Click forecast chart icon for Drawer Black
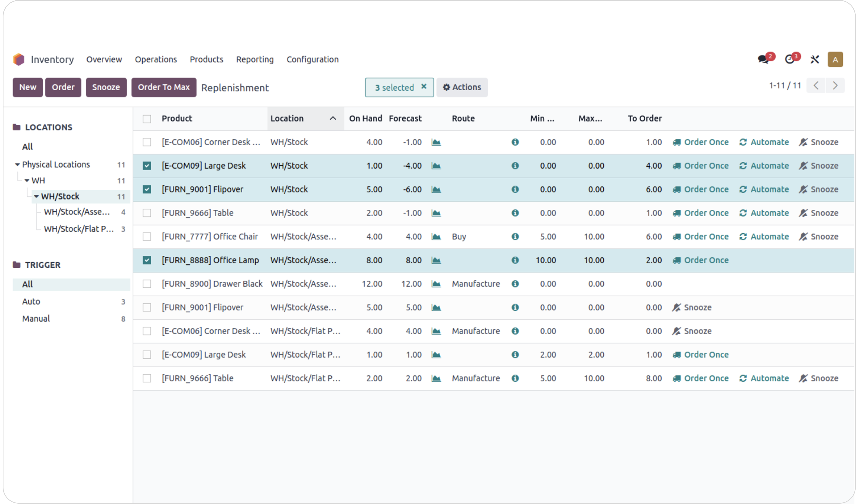Image resolution: width=861 pixels, height=504 pixels. coord(436,284)
